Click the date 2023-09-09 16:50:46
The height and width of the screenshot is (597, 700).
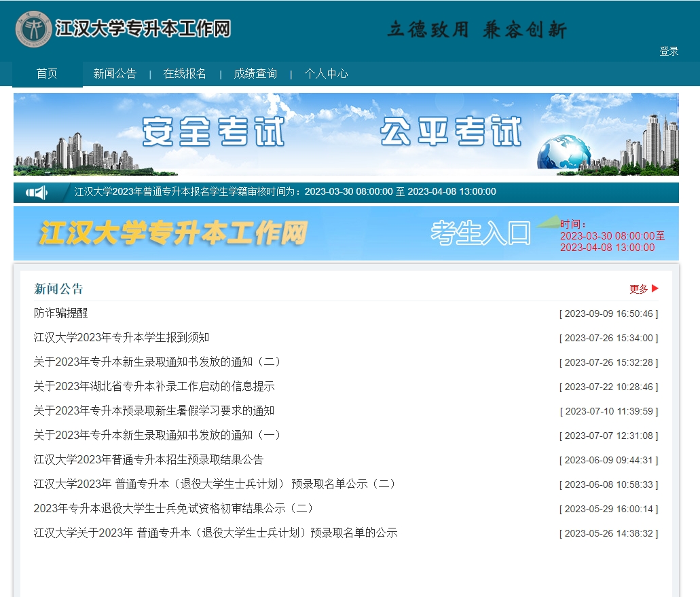click(x=609, y=313)
